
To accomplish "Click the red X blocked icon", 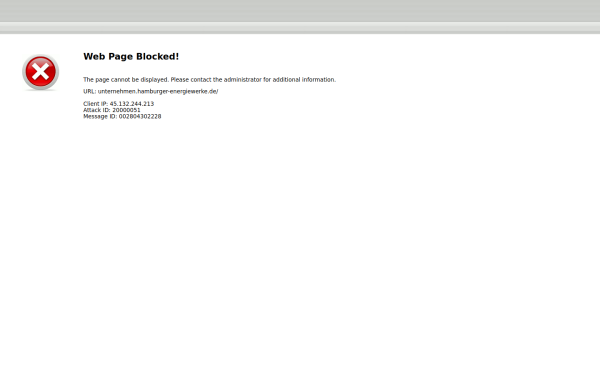I will (x=40, y=72).
